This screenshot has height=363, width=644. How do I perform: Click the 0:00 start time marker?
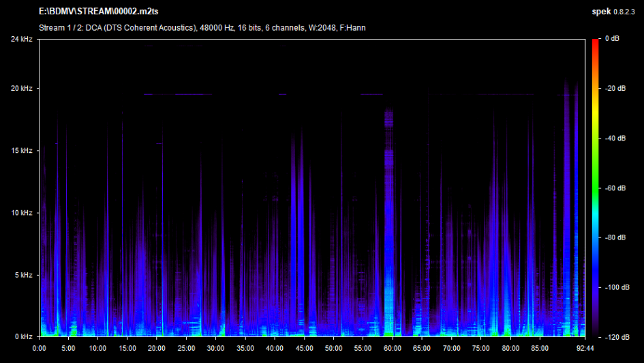(40, 348)
